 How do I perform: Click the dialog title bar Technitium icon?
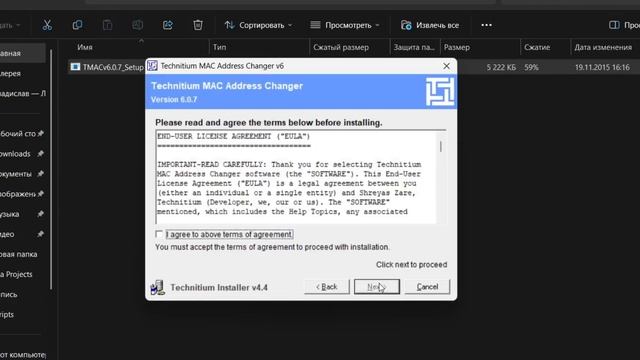[x=153, y=66]
